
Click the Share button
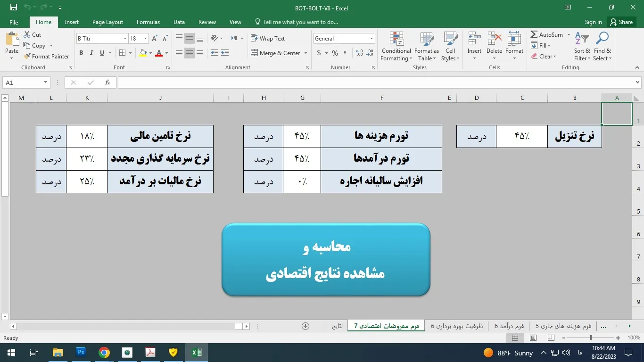[621, 22]
